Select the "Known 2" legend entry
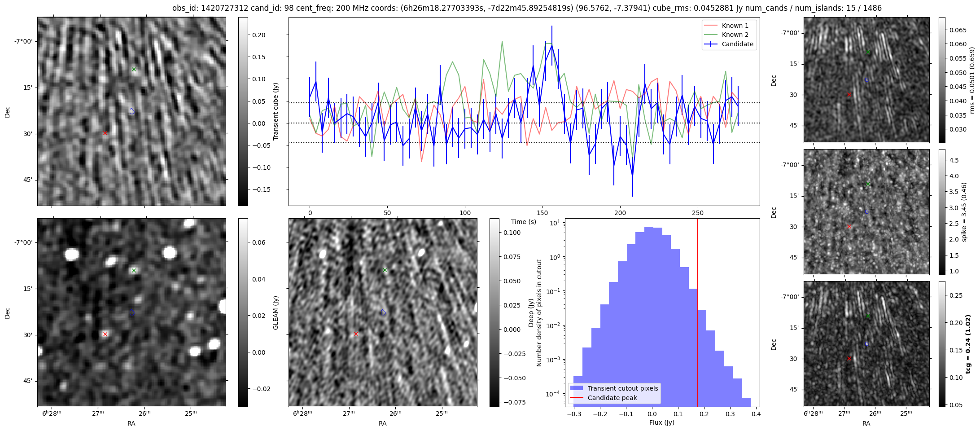The width and height of the screenshot is (980, 431). tap(735, 35)
